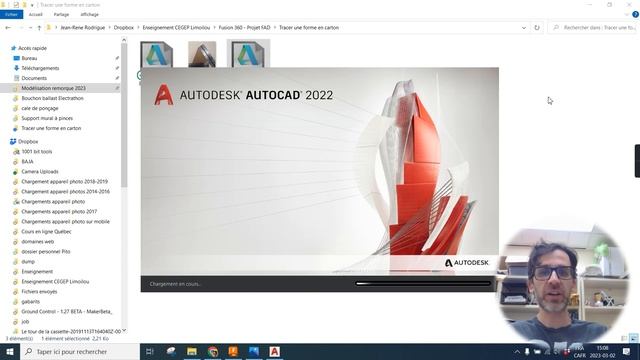The image size is (640, 360).
Task: Refresh the current folder view
Action: [x=537, y=28]
